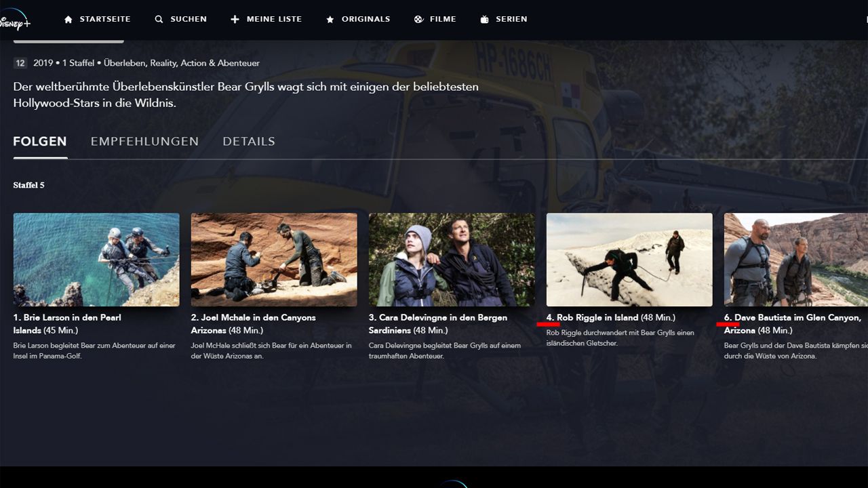Click description 'Brie Larson begleitet Bear zum Abenteuer'
Image resolution: width=868 pixels, height=488 pixels.
[94, 350]
